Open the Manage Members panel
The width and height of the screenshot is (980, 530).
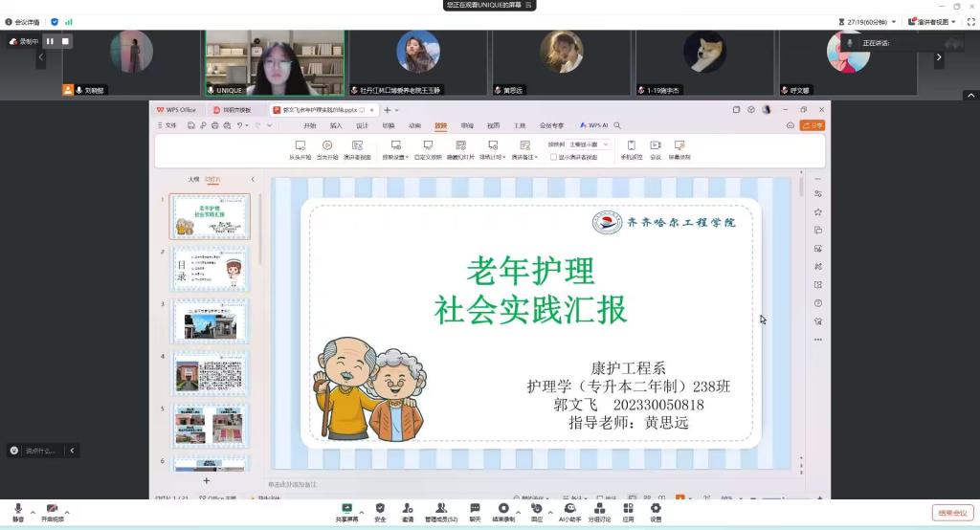pos(440,509)
